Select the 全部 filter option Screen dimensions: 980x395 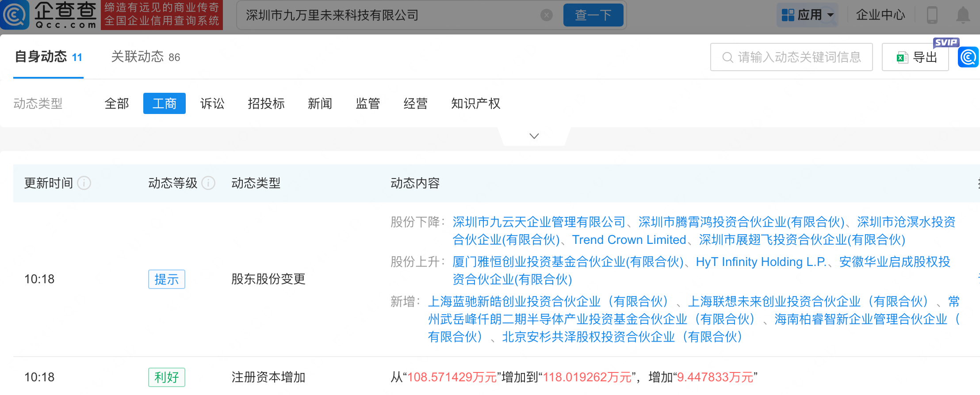click(117, 103)
